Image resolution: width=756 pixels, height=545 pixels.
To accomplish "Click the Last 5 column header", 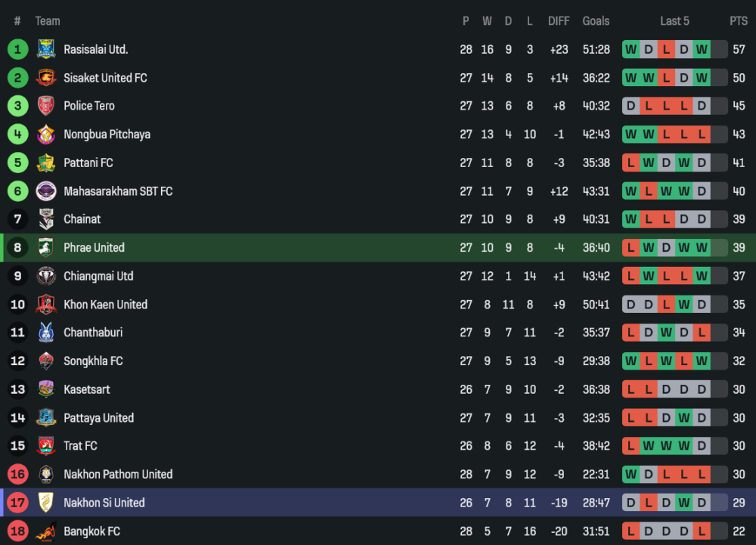I will 674,21.
